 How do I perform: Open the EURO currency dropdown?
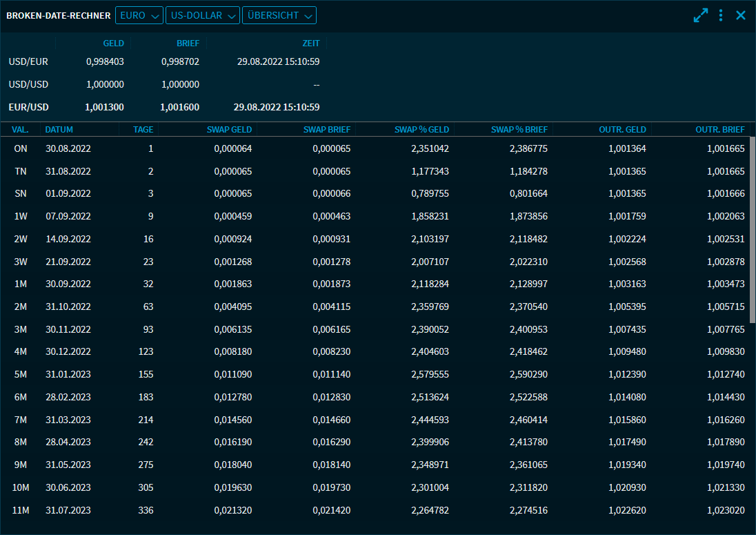[x=139, y=15]
